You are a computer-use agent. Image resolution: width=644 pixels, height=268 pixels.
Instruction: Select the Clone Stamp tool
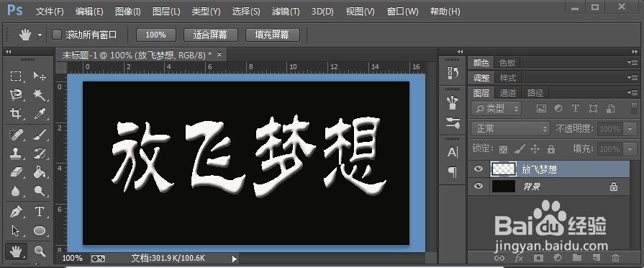(16, 153)
